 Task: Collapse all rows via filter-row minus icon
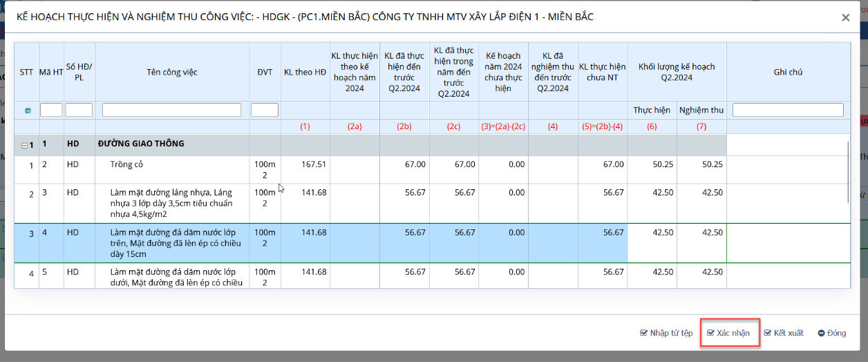tap(28, 111)
